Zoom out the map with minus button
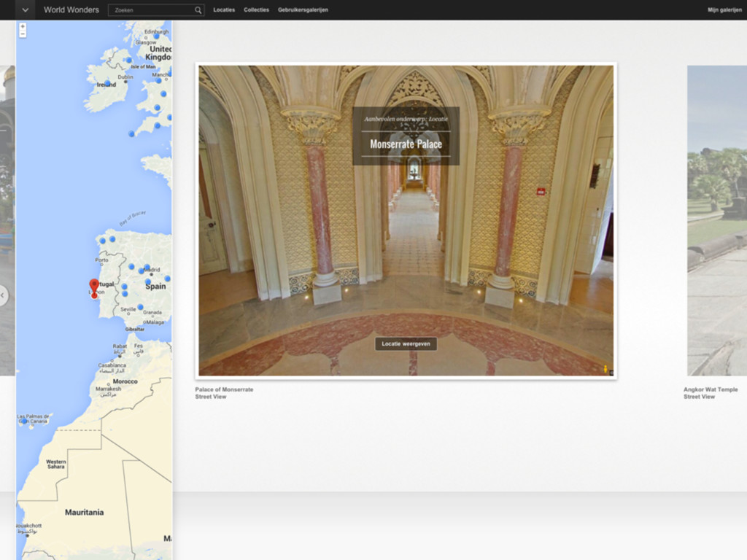 click(23, 34)
